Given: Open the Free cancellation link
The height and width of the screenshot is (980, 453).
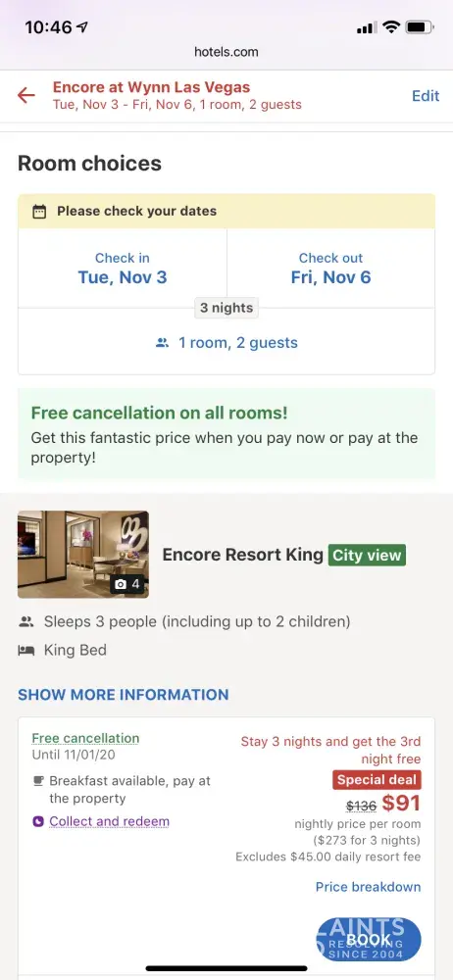Looking at the screenshot, I should 85,738.
